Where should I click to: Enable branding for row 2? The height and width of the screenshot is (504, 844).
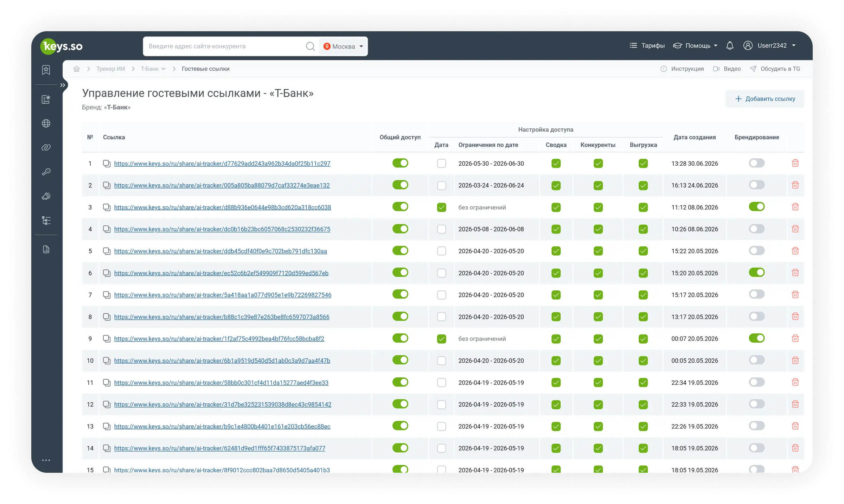coord(757,185)
